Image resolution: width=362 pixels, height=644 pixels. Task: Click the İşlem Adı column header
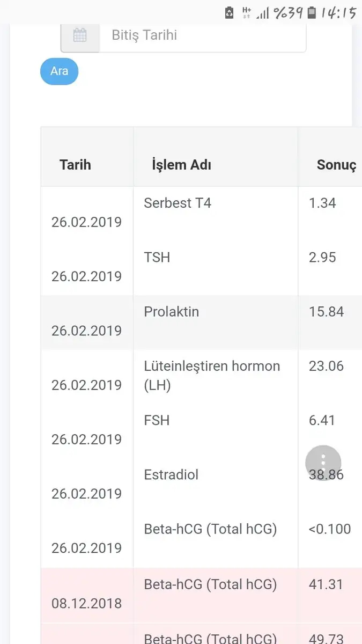pyautogui.click(x=181, y=165)
